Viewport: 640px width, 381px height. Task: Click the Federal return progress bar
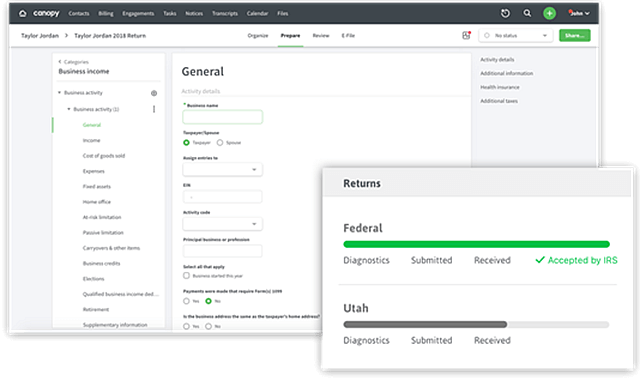point(476,244)
